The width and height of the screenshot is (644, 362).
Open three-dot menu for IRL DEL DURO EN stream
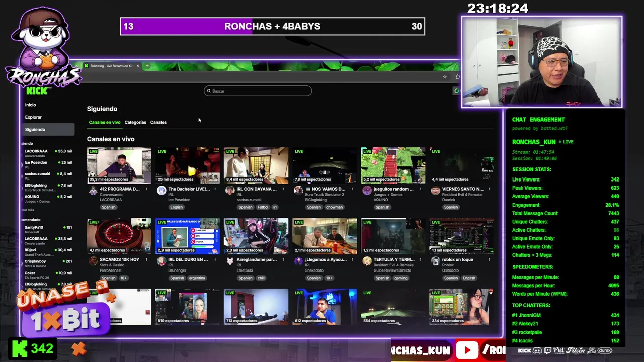(x=215, y=259)
